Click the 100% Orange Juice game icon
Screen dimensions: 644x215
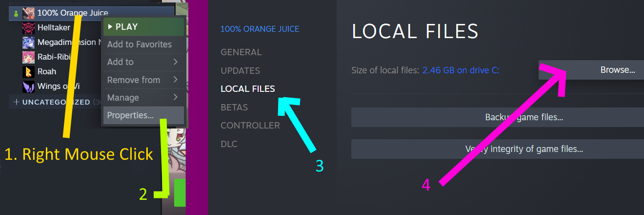(x=28, y=13)
